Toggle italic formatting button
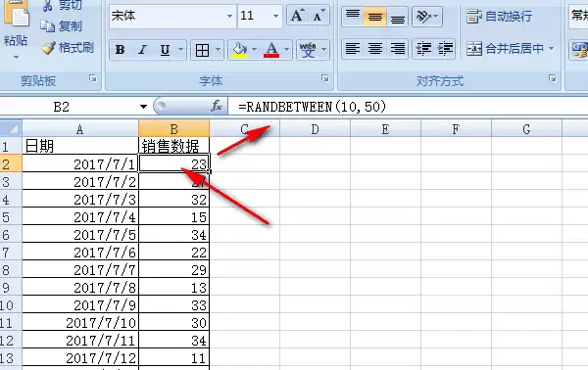Screen dimensions: 588x370 [x=142, y=50]
